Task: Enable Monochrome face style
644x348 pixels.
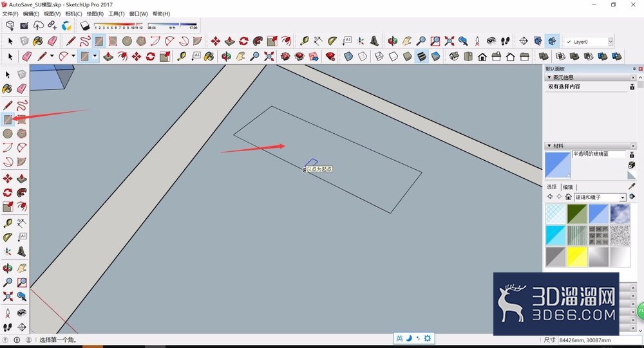Action: click(x=435, y=56)
